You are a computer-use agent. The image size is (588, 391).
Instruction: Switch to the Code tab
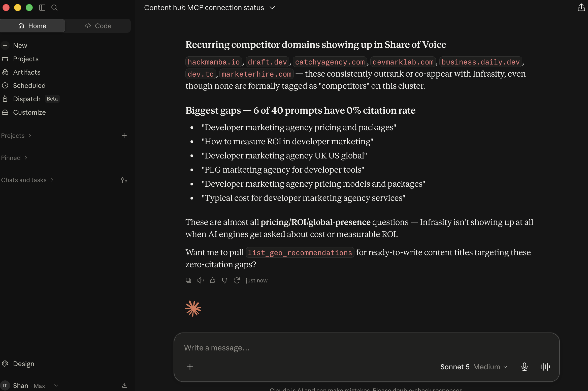98,26
